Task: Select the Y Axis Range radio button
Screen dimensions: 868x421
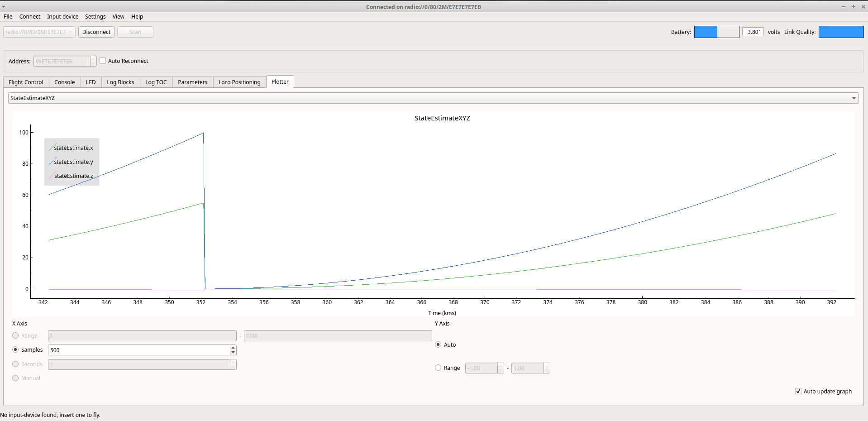Action: point(438,368)
